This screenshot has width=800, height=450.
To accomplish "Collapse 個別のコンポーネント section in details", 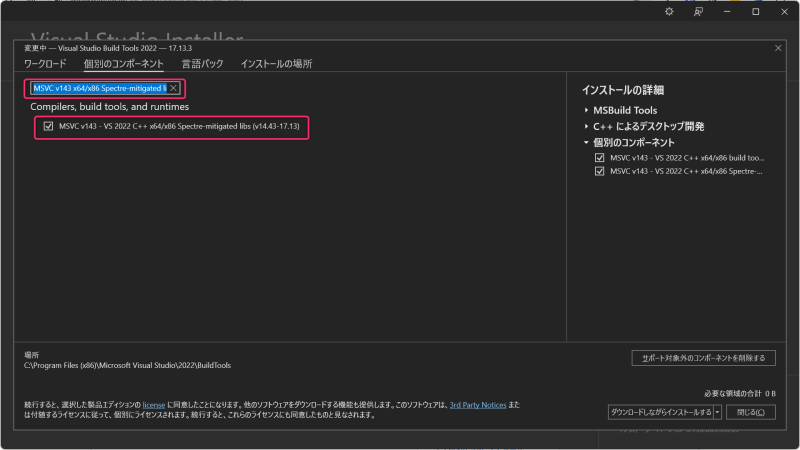I will pos(586,143).
